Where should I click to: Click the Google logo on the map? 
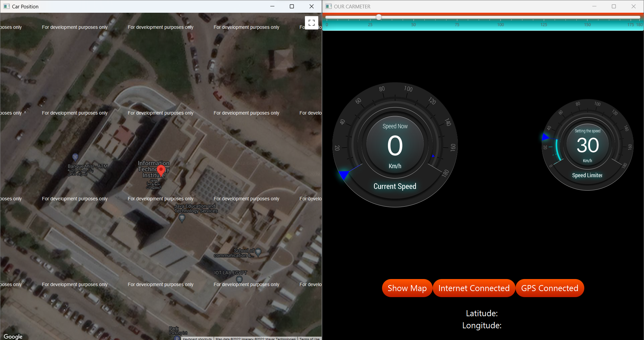[13, 336]
